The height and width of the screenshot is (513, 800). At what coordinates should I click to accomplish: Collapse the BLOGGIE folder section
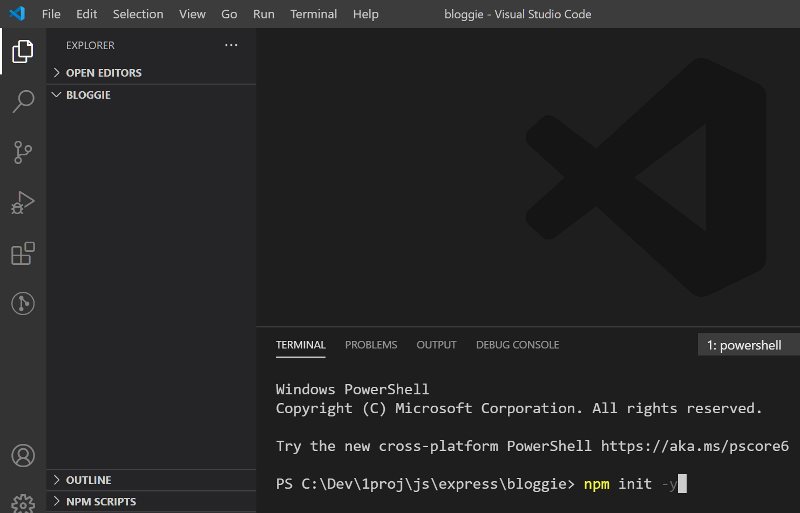[x=88, y=95]
